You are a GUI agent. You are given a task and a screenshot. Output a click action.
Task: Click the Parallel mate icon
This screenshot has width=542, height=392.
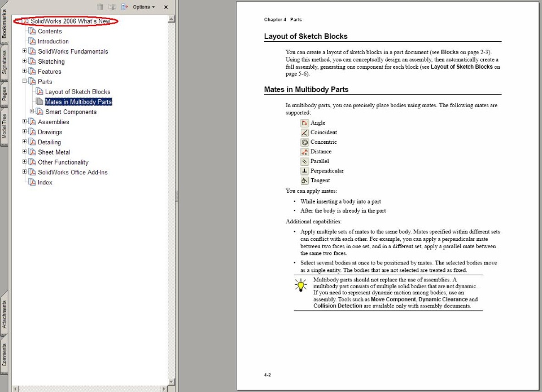[x=304, y=161]
